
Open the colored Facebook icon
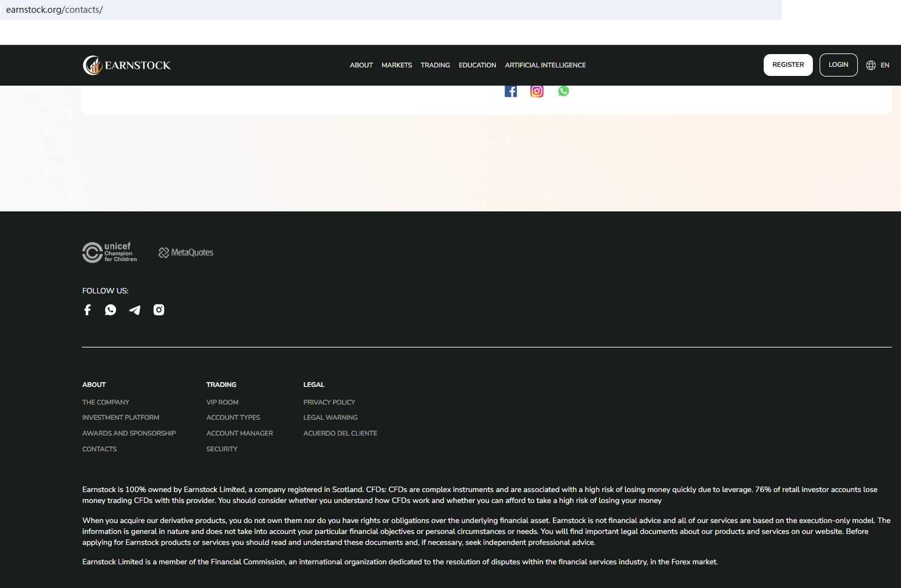pos(511,91)
